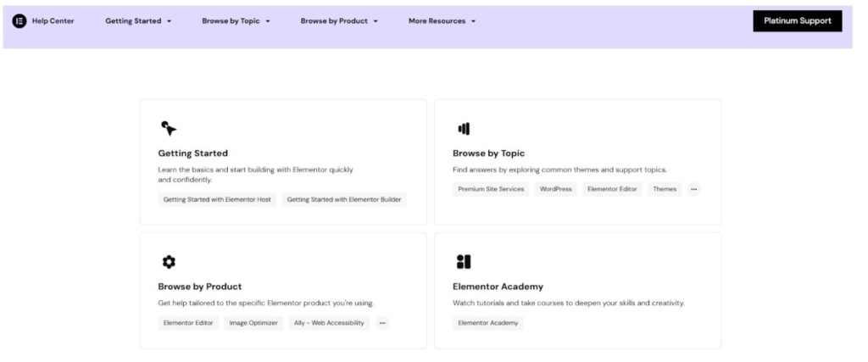Click text 'Get help tailored to the specific'
Image resolution: width=868 pixels, height=362 pixels.
[x=212, y=304]
